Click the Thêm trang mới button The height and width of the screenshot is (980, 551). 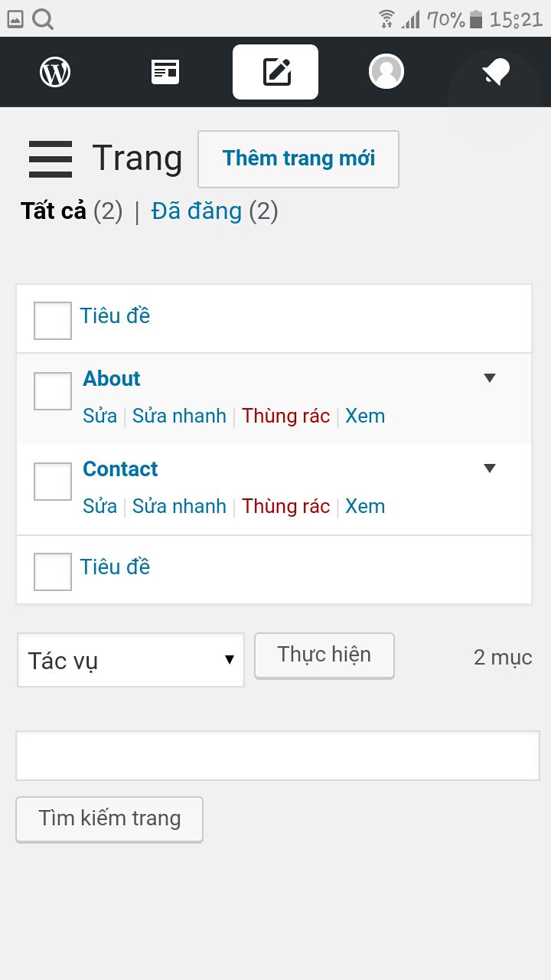[298, 158]
